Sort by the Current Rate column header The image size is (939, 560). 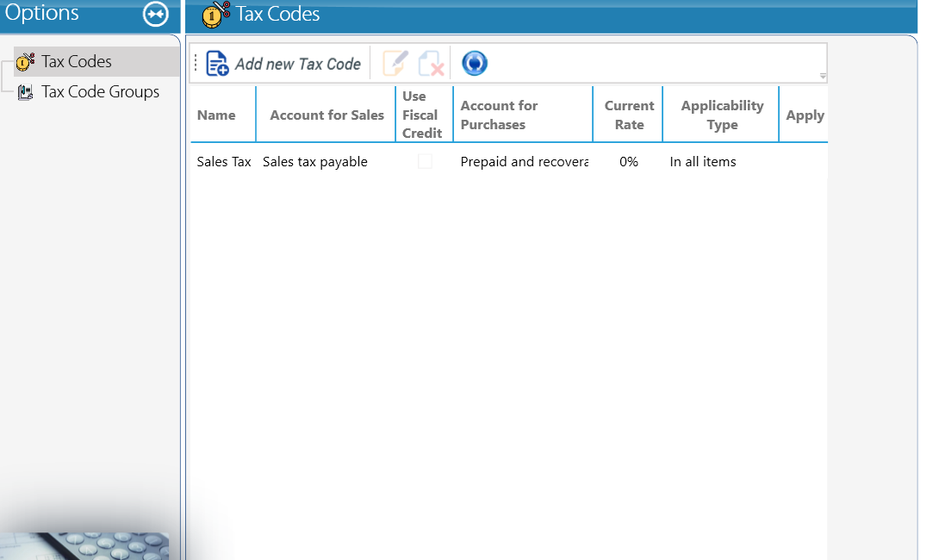click(x=628, y=115)
